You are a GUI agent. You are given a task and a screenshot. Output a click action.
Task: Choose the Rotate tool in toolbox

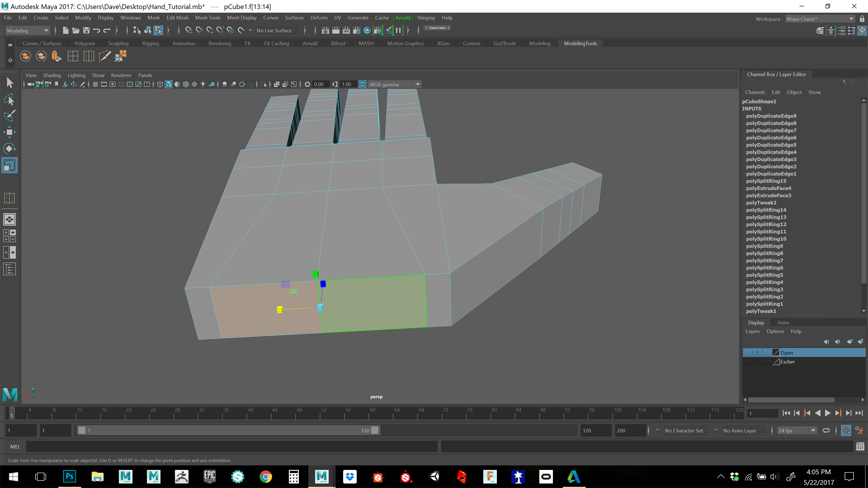click(x=9, y=148)
